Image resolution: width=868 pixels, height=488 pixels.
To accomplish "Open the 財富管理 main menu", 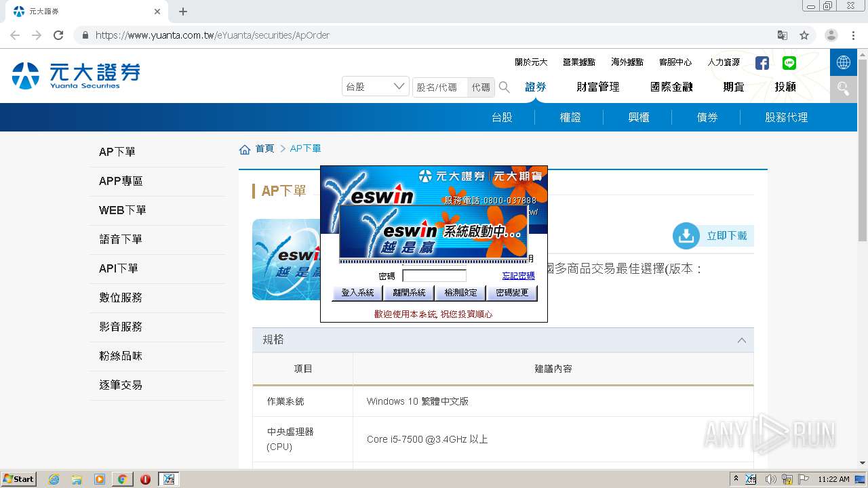I will 598,87.
